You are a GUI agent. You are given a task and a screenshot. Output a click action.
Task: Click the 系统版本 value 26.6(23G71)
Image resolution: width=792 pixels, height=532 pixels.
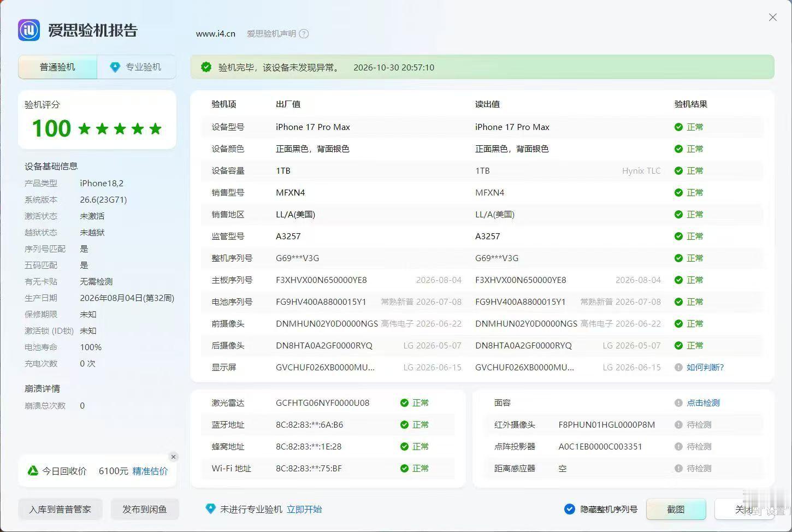[x=103, y=200]
